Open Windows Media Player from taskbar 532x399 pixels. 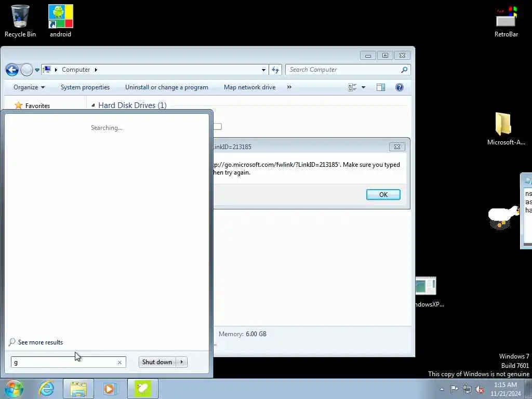(109, 389)
